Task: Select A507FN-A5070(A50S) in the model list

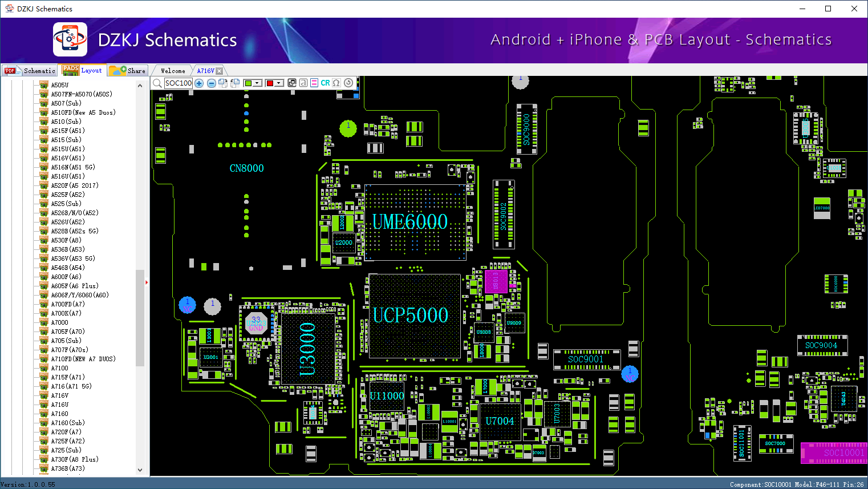Action: pyautogui.click(x=82, y=94)
